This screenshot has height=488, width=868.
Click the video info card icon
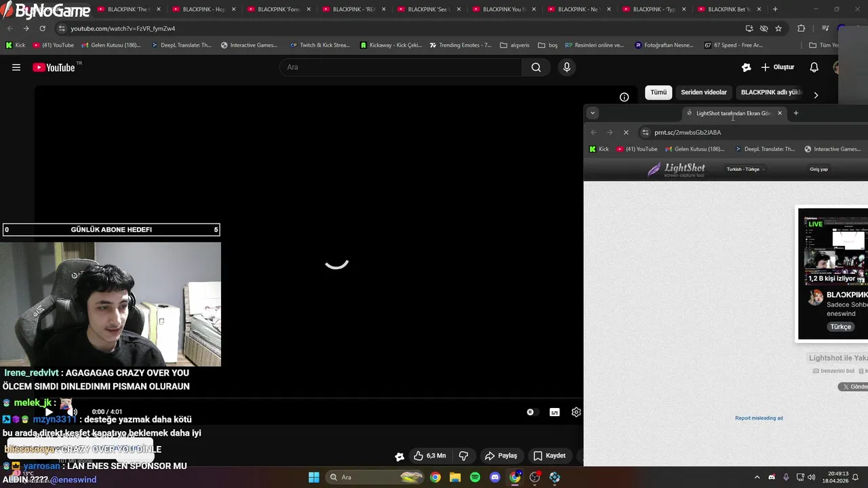click(624, 97)
